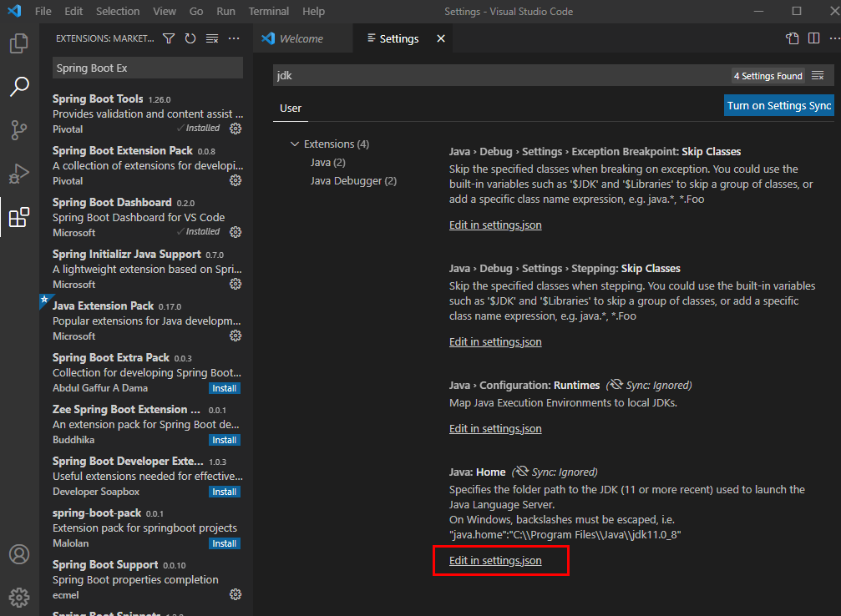Image resolution: width=841 pixels, height=616 pixels.
Task: Open the Help menu
Action: pyautogui.click(x=314, y=11)
